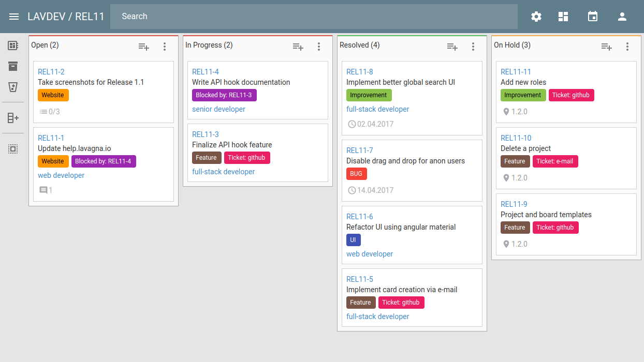Screen dimensions: 644x362
Task: Open project settings gear icon
Action: point(536,17)
